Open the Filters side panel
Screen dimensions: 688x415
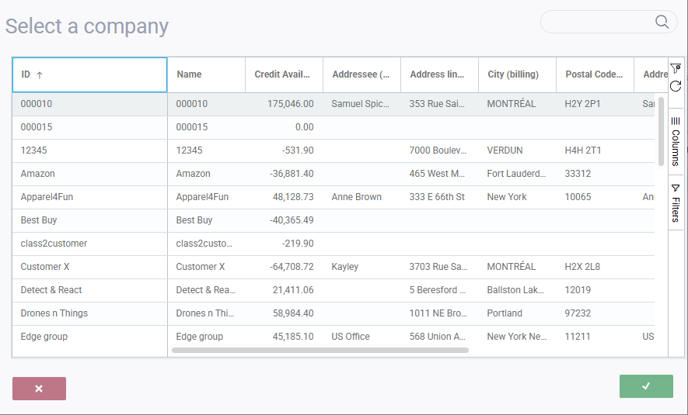tap(676, 203)
